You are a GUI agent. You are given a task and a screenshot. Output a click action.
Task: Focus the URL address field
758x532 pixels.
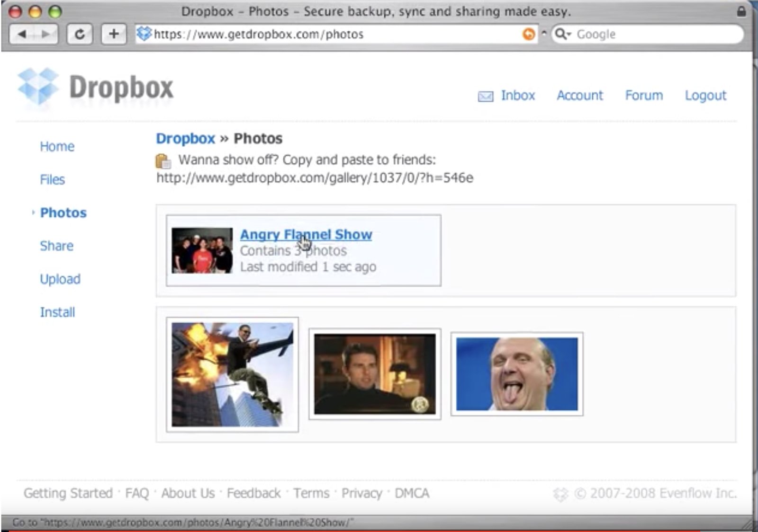[x=336, y=34]
